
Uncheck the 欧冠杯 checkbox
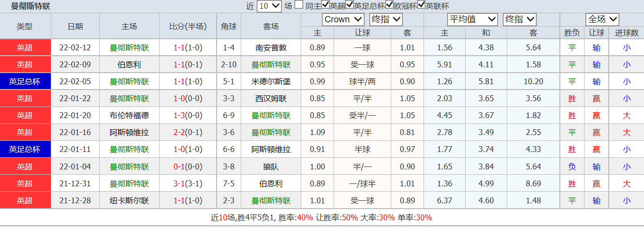390,5
